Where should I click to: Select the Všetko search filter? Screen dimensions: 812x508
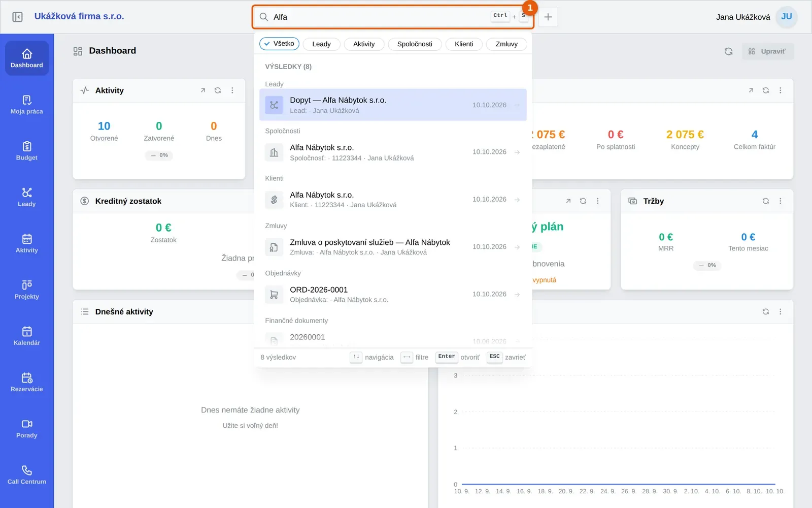coord(279,44)
